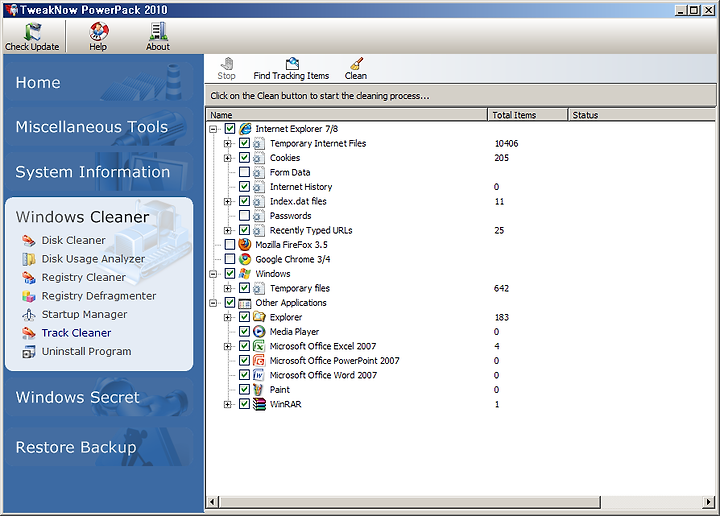Click the Media Player icon
This screenshot has height=516, width=720.
coord(259,332)
